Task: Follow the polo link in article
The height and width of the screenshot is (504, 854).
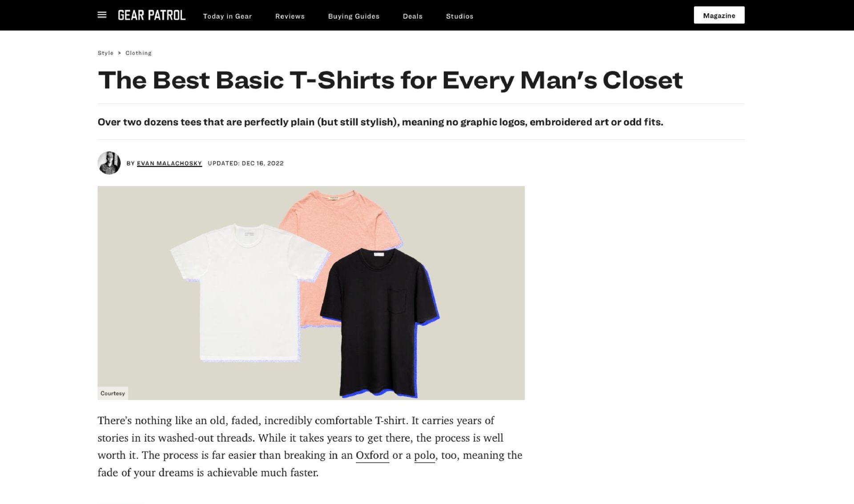Action: click(424, 456)
